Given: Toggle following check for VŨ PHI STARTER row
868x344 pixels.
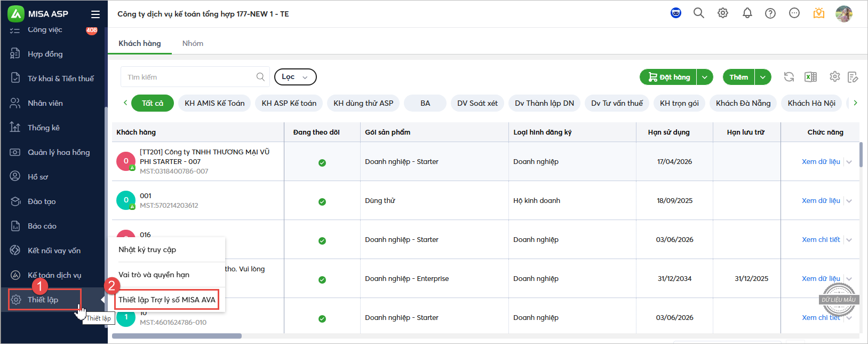Looking at the screenshot, I should (322, 163).
